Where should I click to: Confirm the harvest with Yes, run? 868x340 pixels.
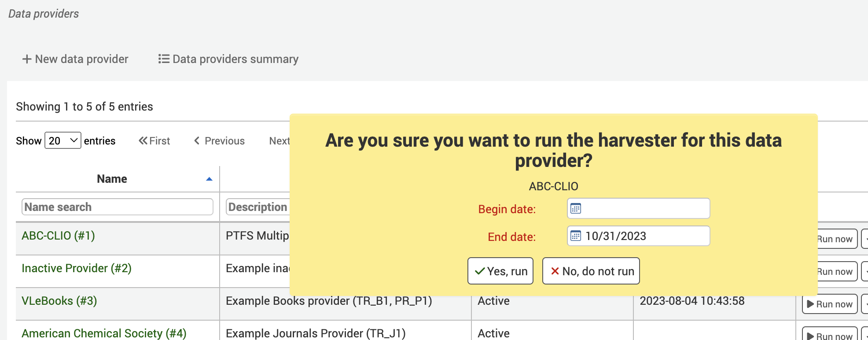[500, 271]
